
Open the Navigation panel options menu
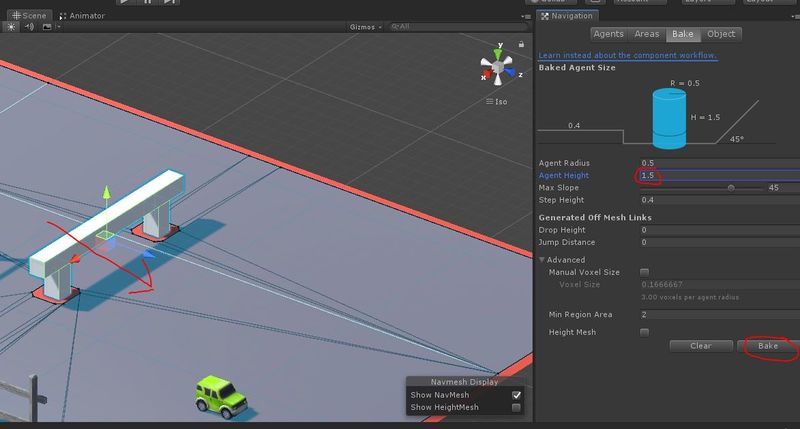[795, 16]
